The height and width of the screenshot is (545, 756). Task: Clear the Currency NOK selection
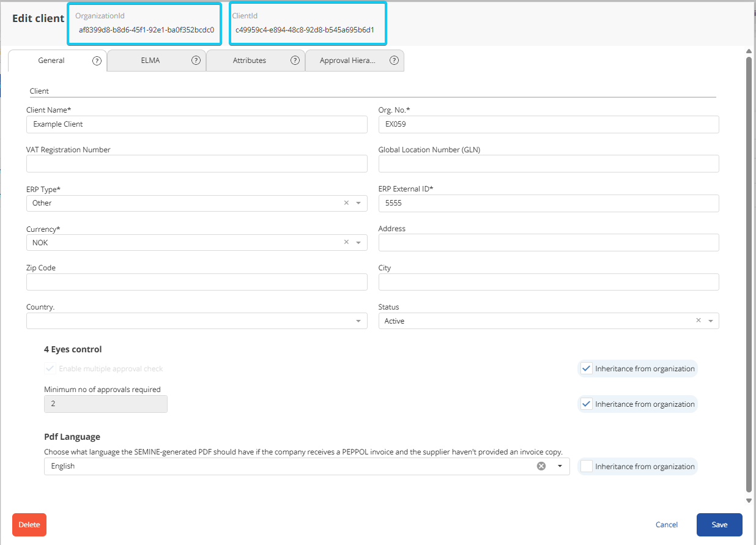[346, 242]
